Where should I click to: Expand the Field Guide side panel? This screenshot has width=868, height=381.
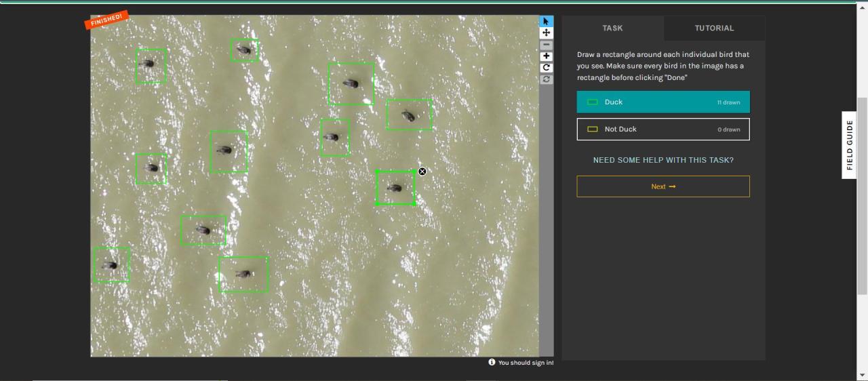(x=850, y=145)
